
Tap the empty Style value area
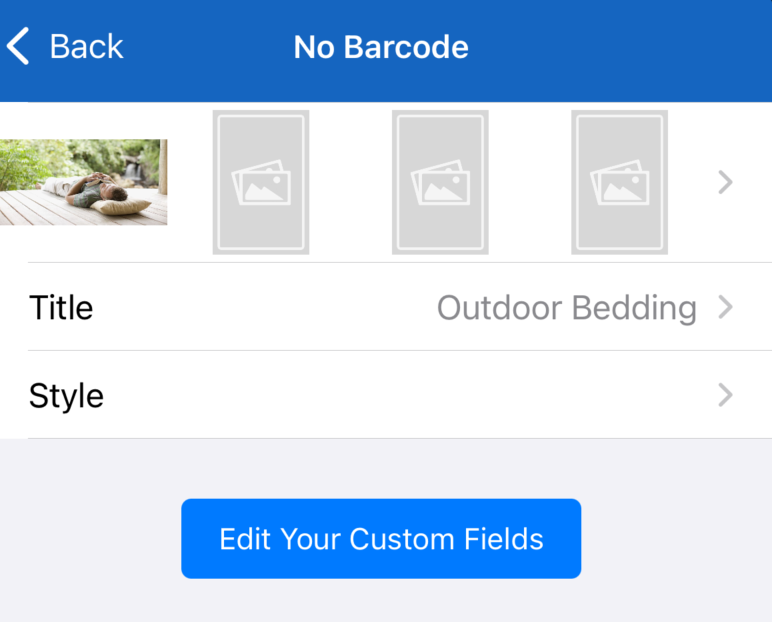[x=409, y=395]
